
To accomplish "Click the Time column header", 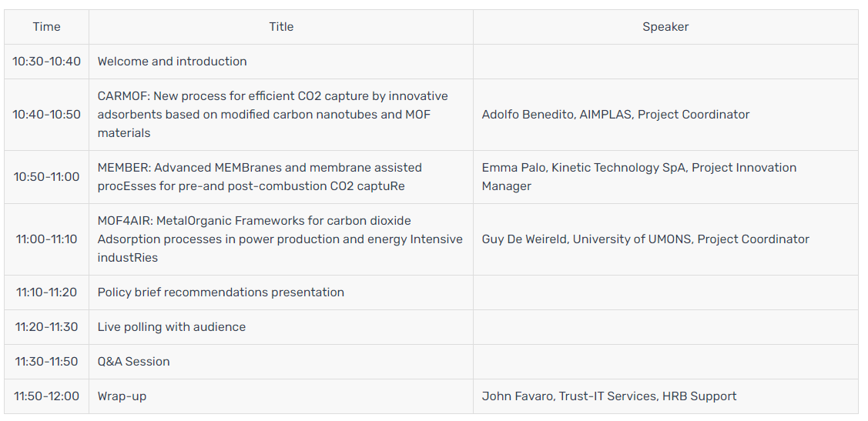I will point(46,27).
